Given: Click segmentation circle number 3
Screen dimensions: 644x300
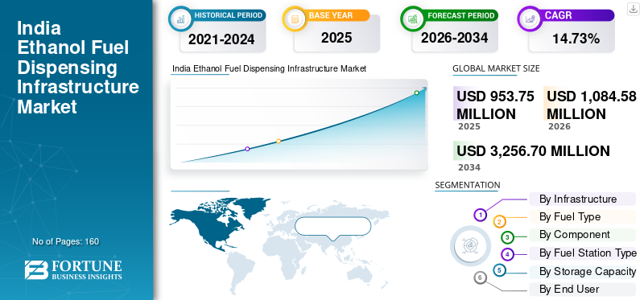Looking at the screenshot, I should coord(507,237).
